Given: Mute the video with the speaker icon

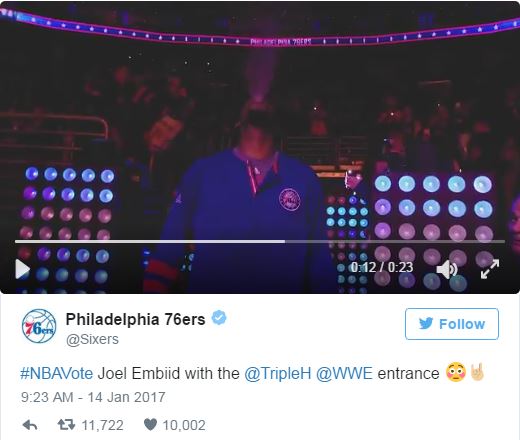Looking at the screenshot, I should point(447,269).
